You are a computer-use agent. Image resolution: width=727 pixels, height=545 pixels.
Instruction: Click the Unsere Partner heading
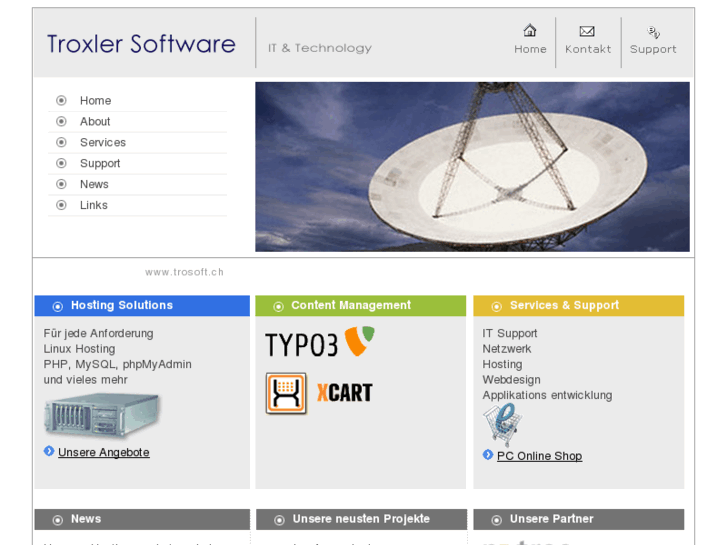[552, 519]
